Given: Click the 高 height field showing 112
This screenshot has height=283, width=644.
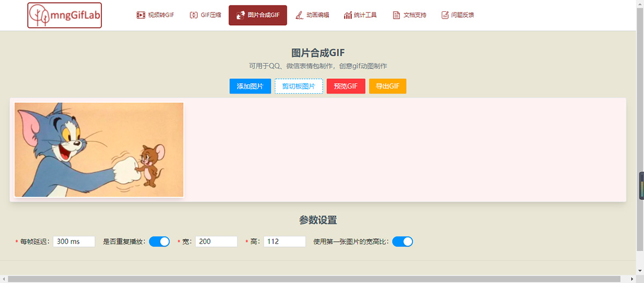Looking at the screenshot, I should 284,242.
